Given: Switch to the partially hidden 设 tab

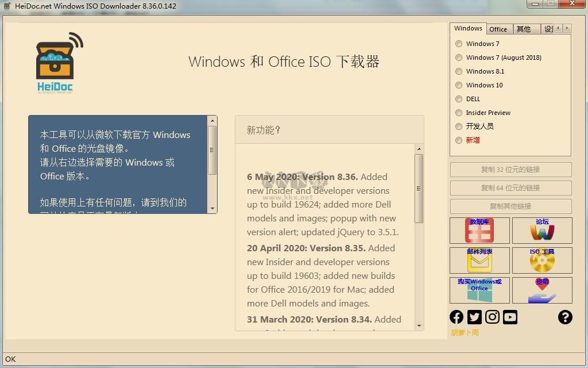Looking at the screenshot, I should (548, 29).
